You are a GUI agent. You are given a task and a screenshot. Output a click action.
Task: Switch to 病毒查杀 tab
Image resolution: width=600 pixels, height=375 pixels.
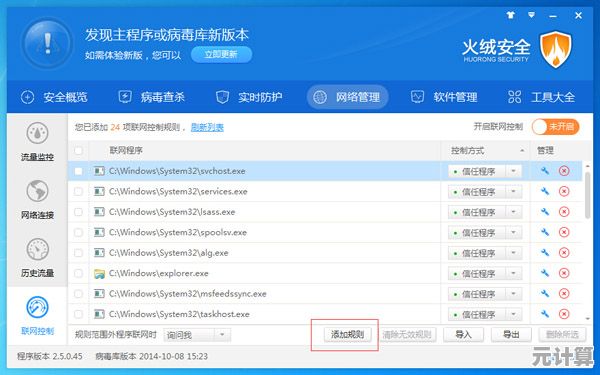point(152,97)
